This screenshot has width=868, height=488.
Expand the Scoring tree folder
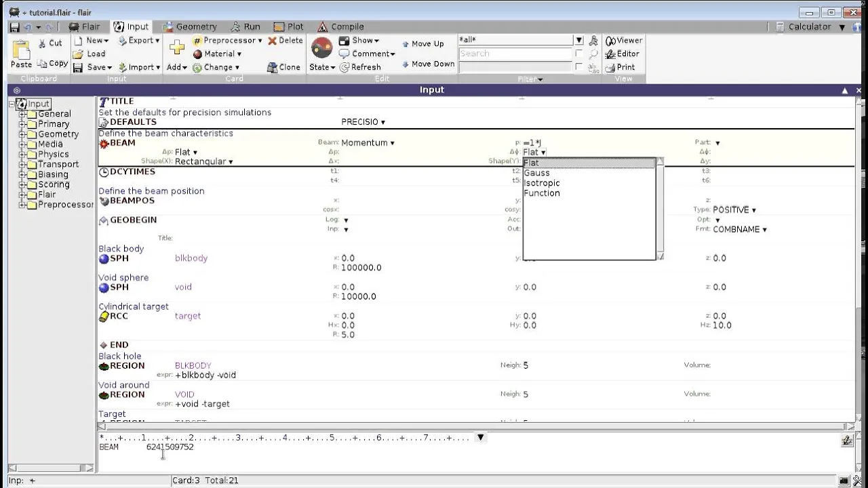(22, 184)
